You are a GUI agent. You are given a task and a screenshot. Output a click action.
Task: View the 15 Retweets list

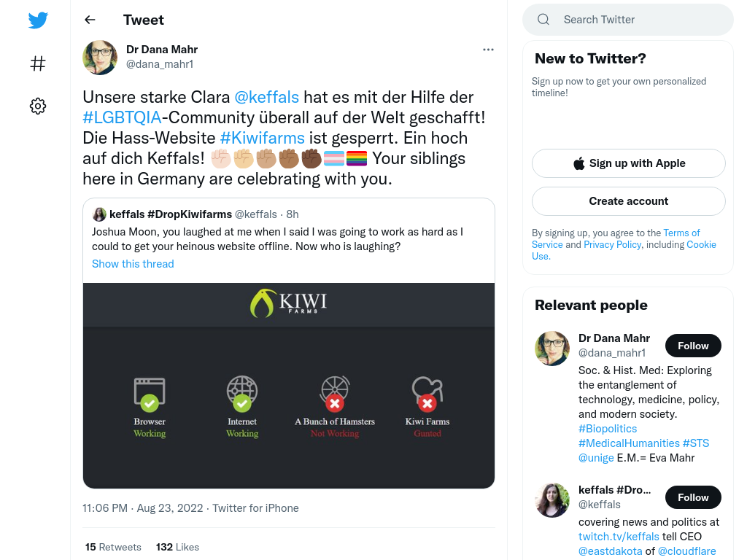pos(113,547)
